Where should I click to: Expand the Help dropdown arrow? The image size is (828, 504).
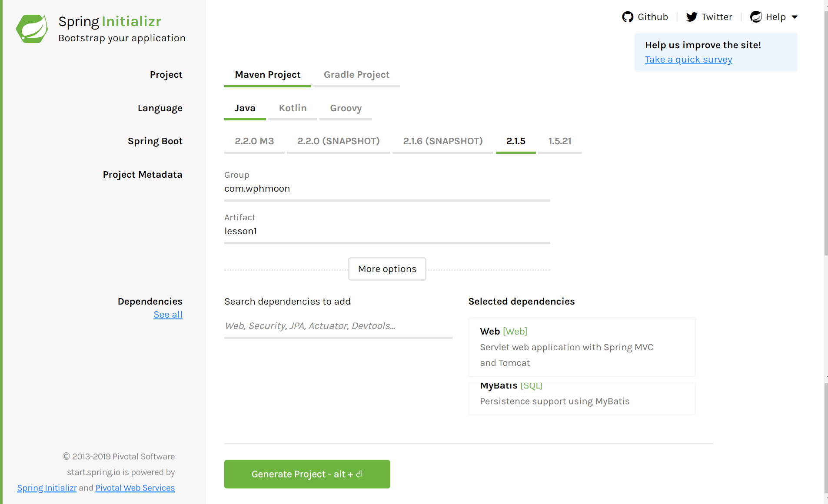[795, 17]
